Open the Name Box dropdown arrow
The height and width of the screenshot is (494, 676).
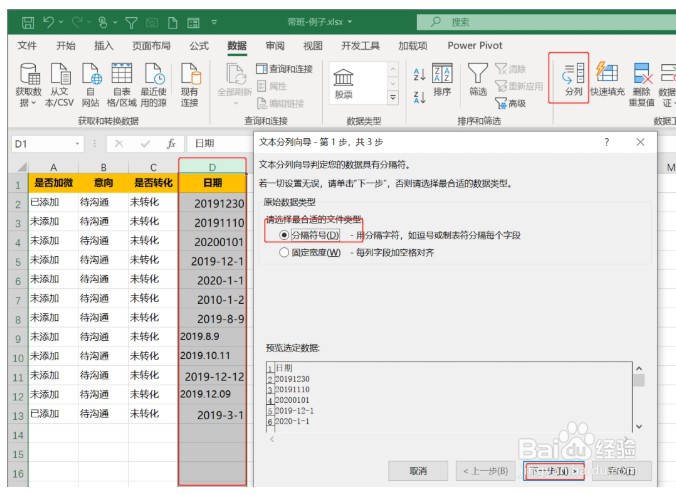coord(77,144)
